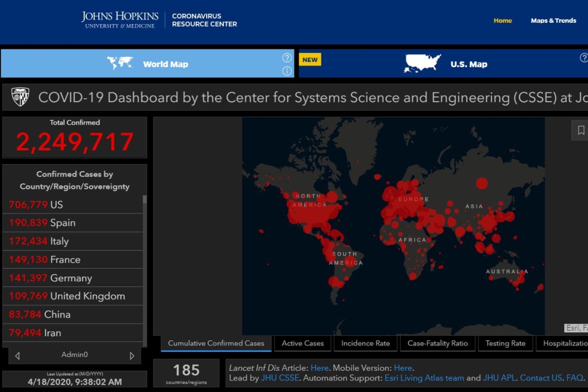Open Mobile Version 'Here' link

pyautogui.click(x=403, y=368)
